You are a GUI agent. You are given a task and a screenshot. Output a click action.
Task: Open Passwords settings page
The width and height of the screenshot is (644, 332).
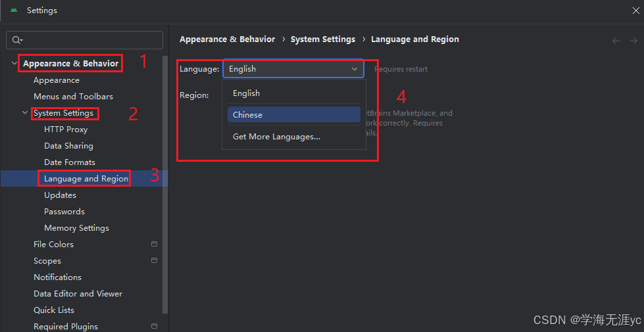click(x=64, y=211)
